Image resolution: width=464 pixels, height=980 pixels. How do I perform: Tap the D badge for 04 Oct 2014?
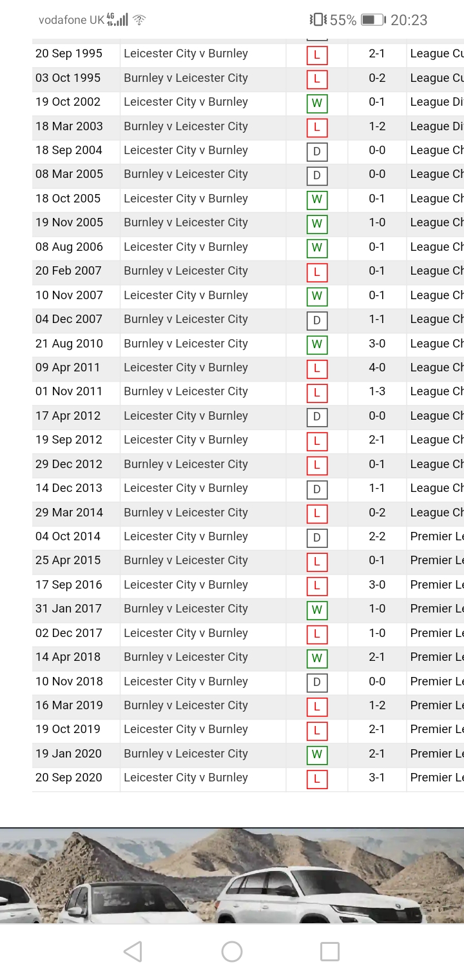click(316, 538)
